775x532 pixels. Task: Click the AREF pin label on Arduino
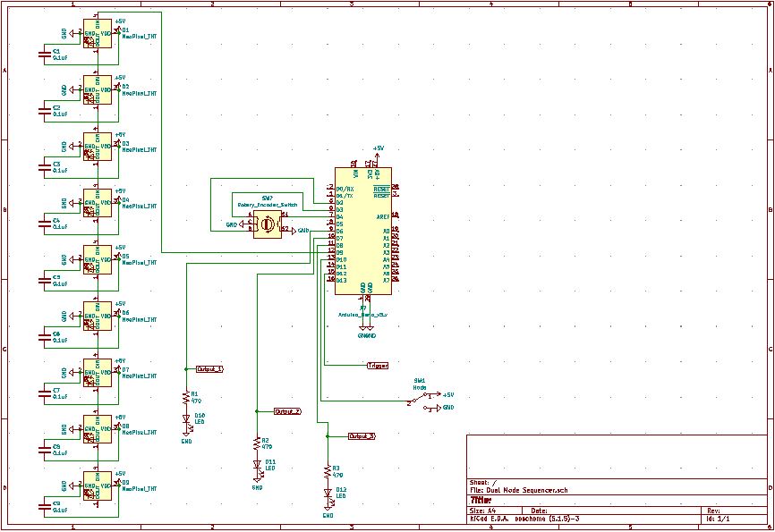click(x=383, y=217)
